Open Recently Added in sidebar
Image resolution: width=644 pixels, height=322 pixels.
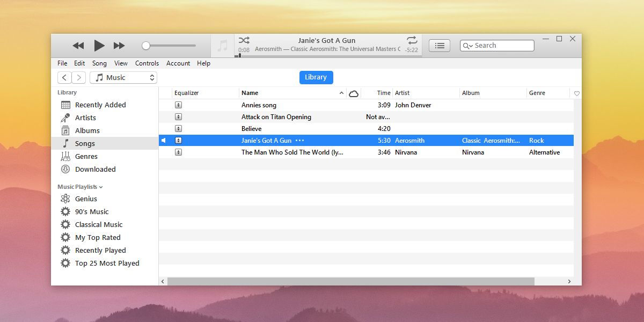105,105
